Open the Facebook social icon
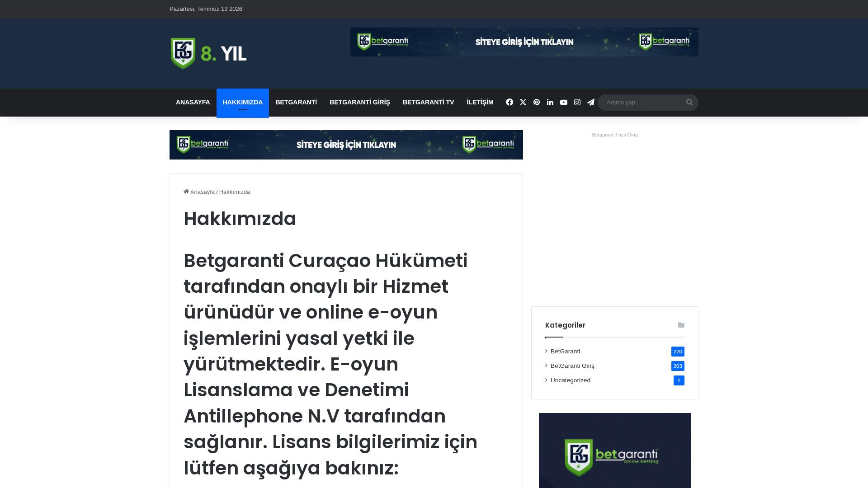Screen dimensions: 868x488 coord(509,103)
